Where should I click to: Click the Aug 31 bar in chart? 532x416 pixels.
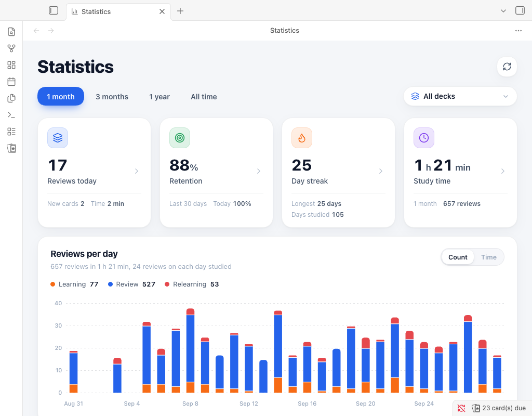tap(74, 372)
